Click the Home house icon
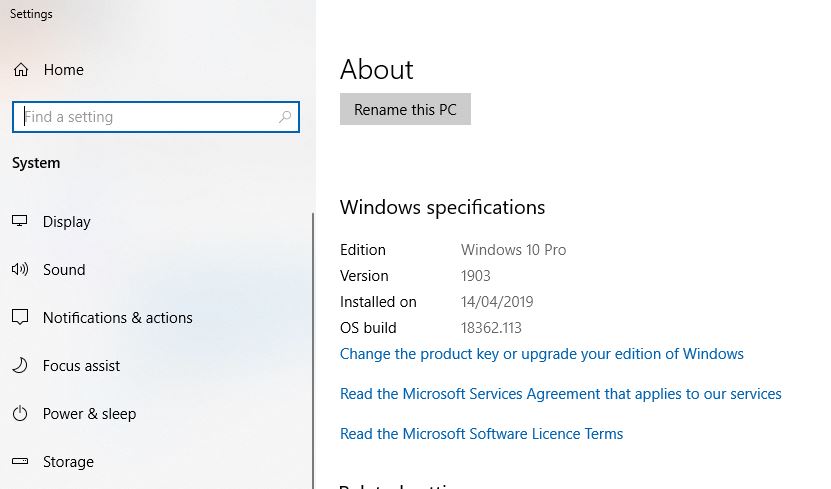The width and height of the screenshot is (831, 489). pos(21,69)
